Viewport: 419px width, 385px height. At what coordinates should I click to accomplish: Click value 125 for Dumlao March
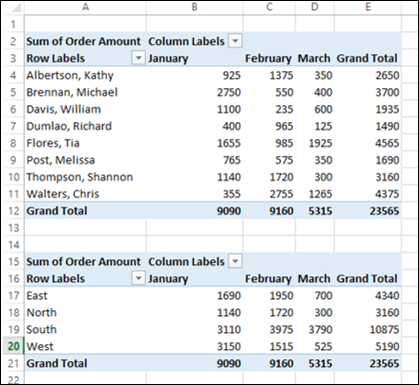click(323, 126)
